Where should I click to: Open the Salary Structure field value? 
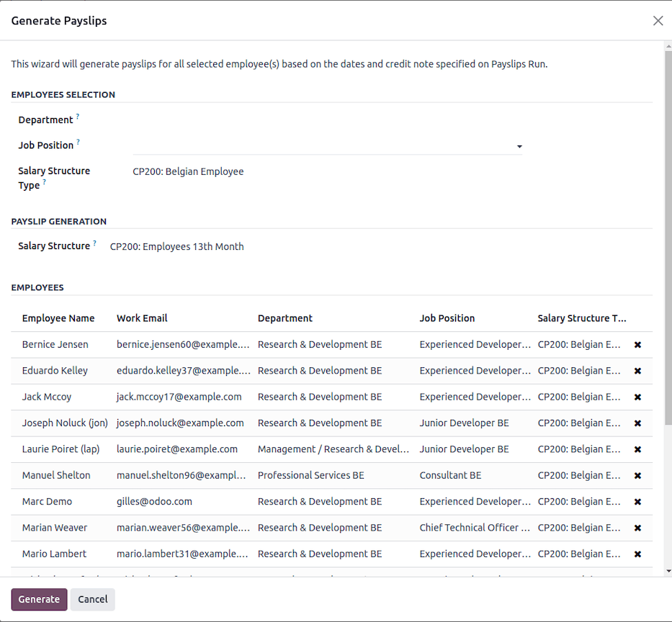tap(177, 247)
